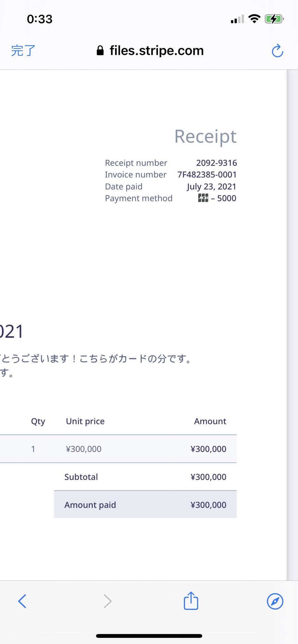The height and width of the screenshot is (644, 298).
Task: Open in Safari using the compass icon
Action: 275,601
